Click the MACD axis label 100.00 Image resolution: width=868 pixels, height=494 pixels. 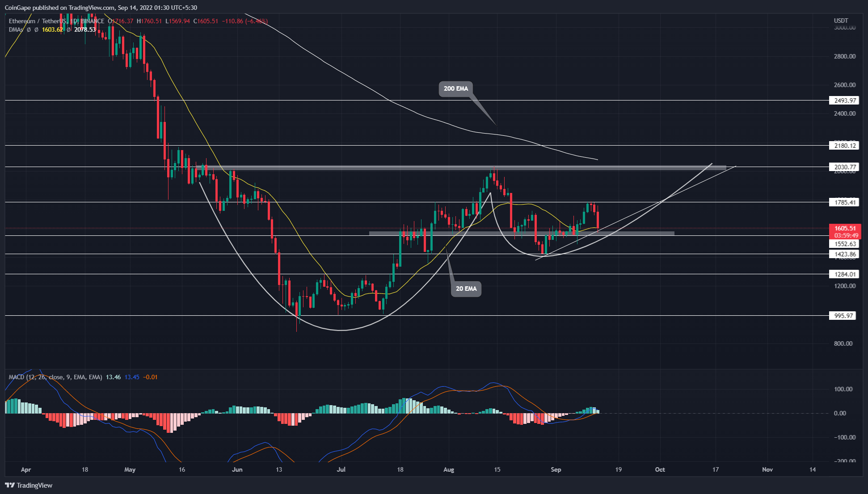click(843, 389)
